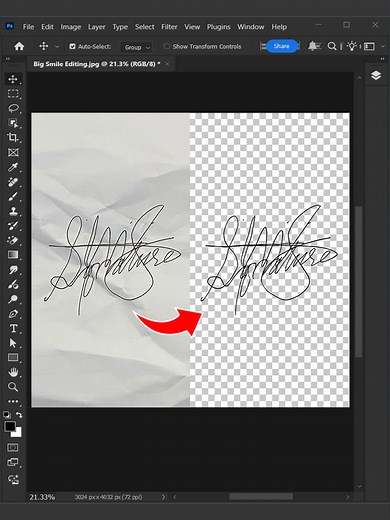Viewport: 390px width, 520px height.
Task: Change screen mode icon
Action: click(x=13, y=462)
